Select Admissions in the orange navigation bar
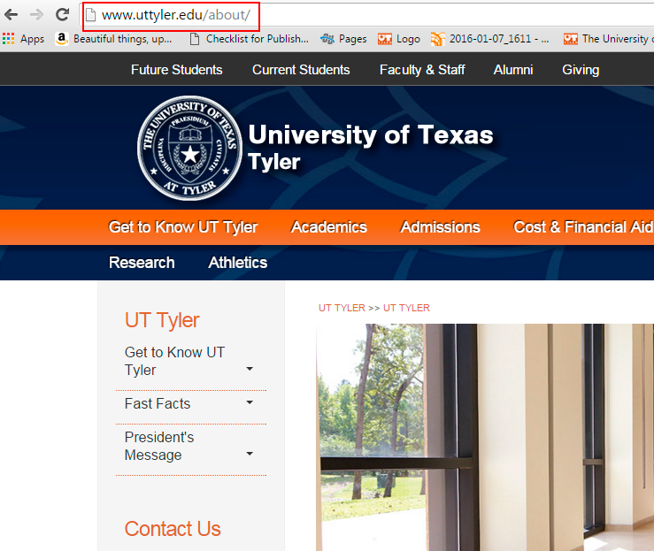This screenshot has width=654, height=551. pos(440,227)
